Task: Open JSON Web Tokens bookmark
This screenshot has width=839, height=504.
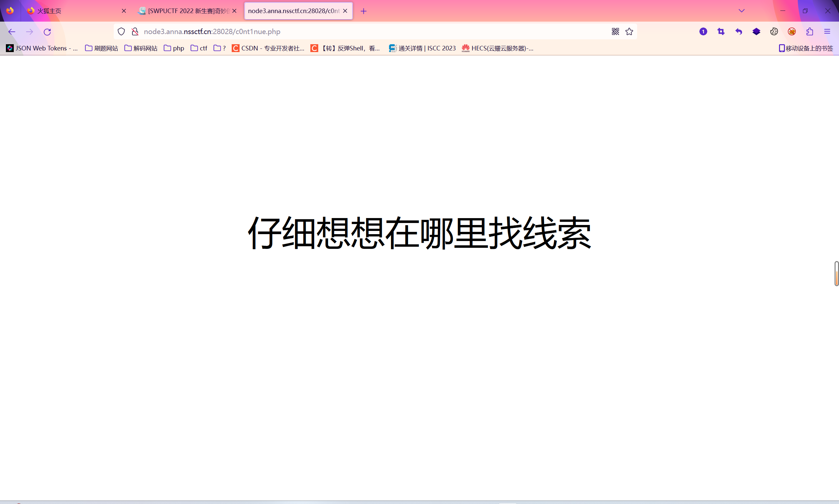Action: (x=42, y=48)
